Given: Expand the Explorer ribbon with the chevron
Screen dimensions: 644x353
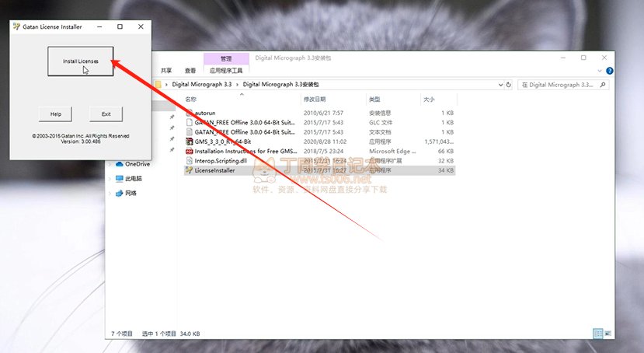Looking at the screenshot, I should [x=600, y=71].
